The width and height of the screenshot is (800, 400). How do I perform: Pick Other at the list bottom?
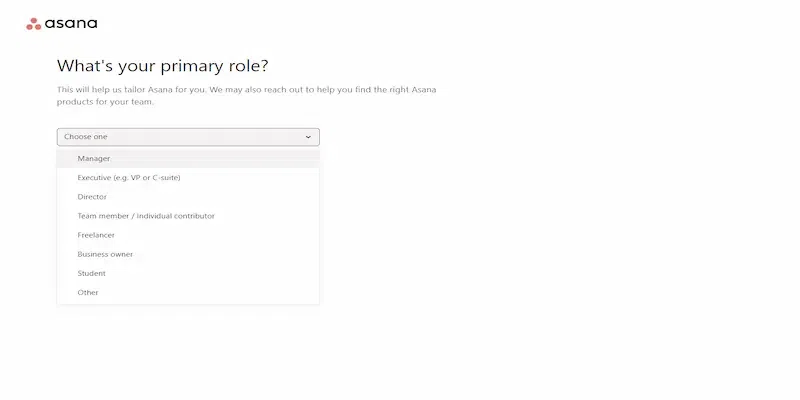(88, 293)
